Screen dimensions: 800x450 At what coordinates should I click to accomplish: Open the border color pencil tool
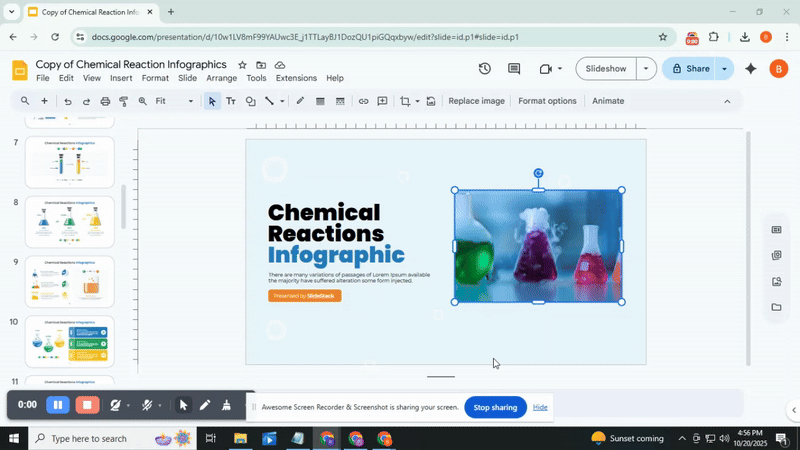click(300, 101)
